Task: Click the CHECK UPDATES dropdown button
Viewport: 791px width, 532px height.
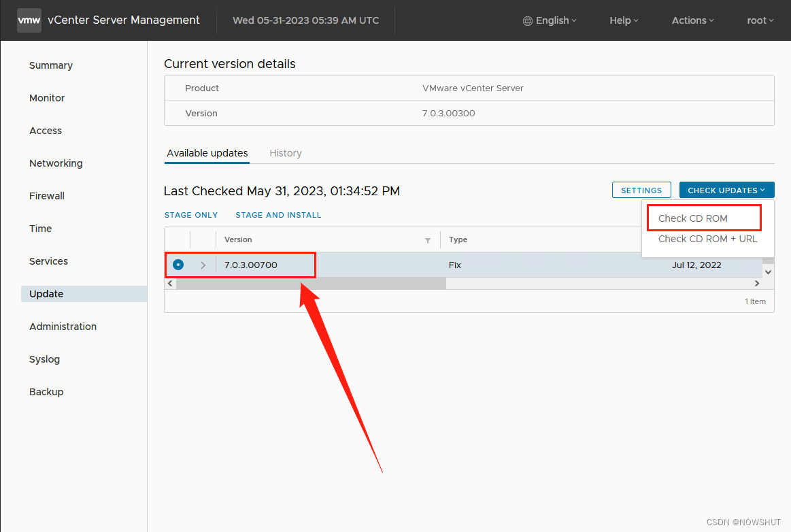Action: (x=726, y=190)
